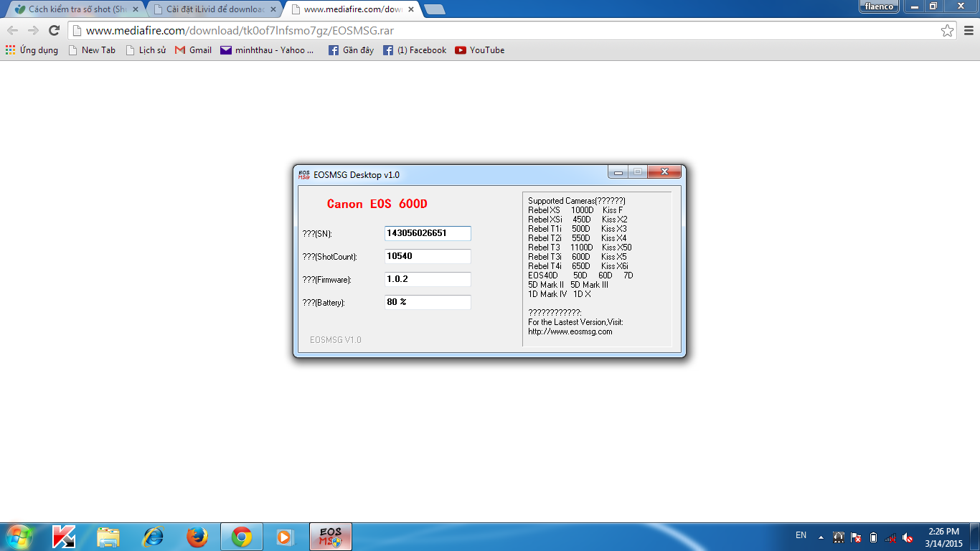Click the browser Forward arrow
980x551 pixels.
pyautogui.click(x=33, y=30)
